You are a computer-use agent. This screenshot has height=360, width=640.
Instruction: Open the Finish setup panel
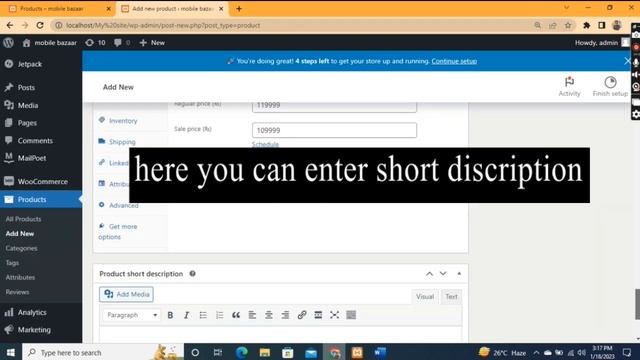pyautogui.click(x=610, y=87)
